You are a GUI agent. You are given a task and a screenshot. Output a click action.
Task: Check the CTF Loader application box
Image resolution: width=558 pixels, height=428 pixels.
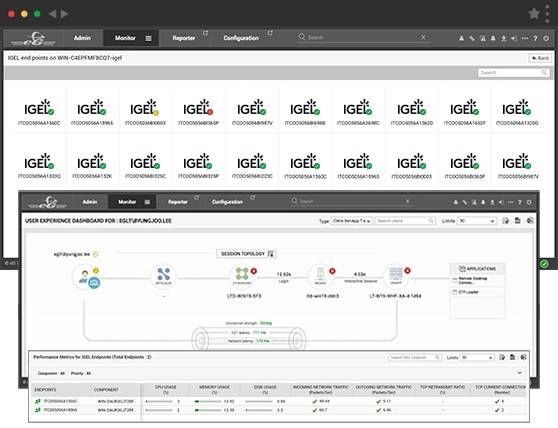(454, 292)
